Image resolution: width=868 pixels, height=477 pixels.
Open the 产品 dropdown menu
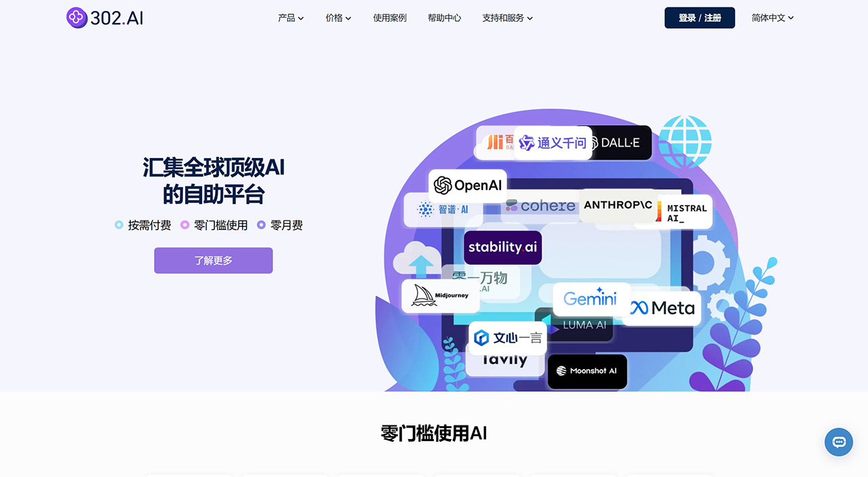[x=290, y=18]
